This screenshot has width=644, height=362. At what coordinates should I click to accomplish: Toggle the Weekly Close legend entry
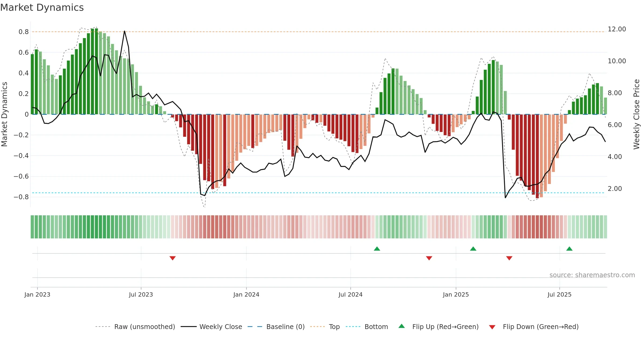click(211, 327)
